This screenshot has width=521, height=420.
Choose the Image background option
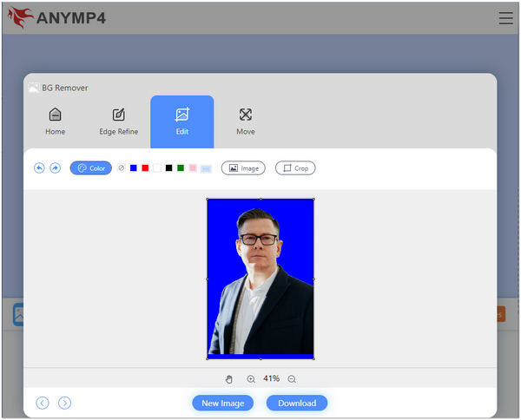[x=243, y=168]
